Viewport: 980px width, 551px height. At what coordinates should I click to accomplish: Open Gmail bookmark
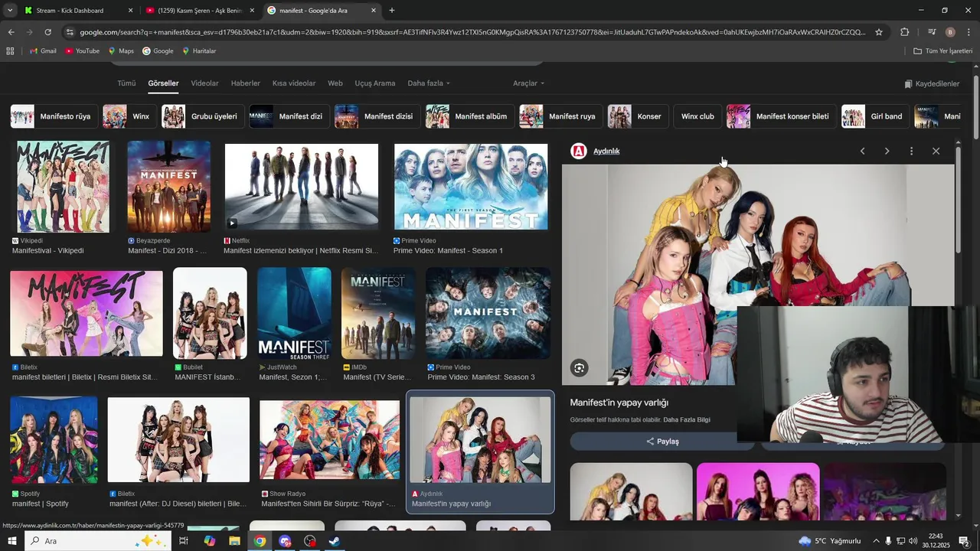(x=42, y=51)
